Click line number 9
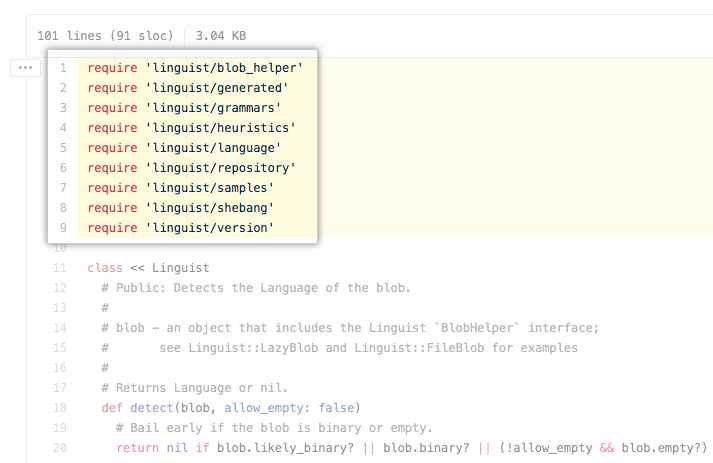 point(63,228)
